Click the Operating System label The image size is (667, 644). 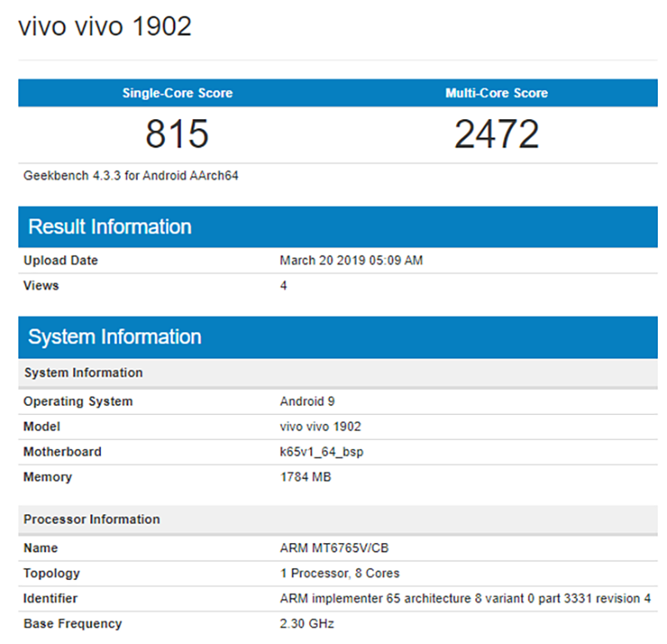[x=78, y=402]
